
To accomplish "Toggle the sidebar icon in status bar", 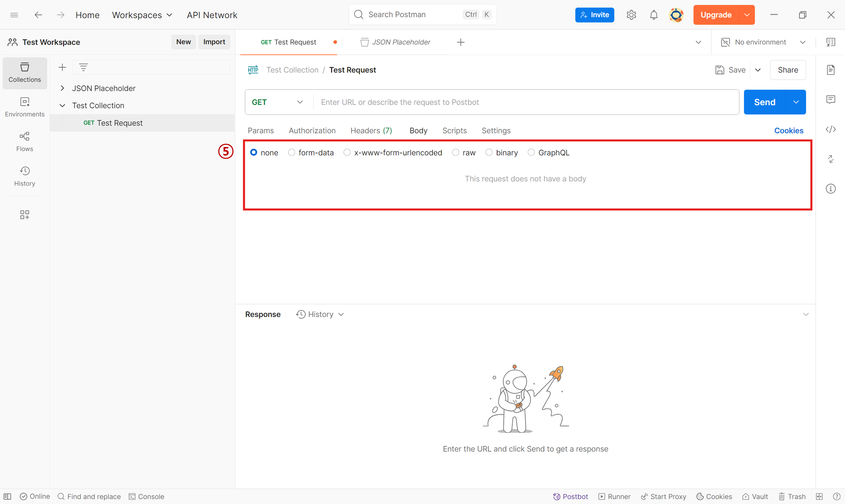I will 8,496.
